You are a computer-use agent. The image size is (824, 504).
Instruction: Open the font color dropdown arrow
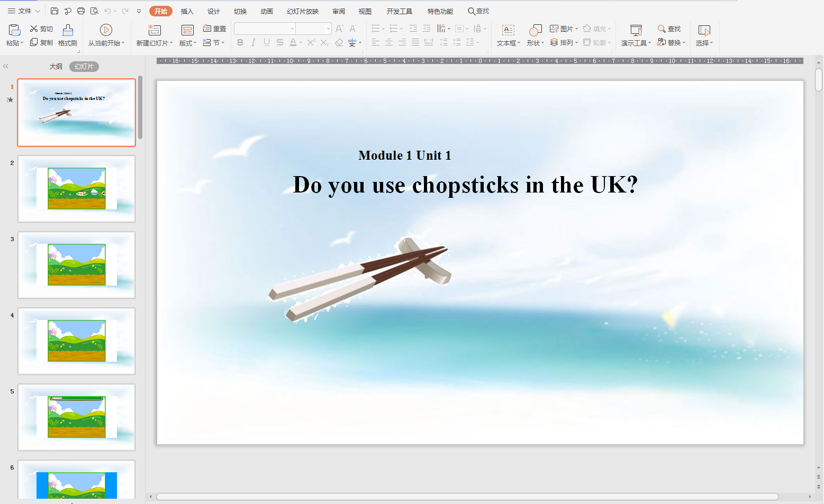(x=301, y=42)
